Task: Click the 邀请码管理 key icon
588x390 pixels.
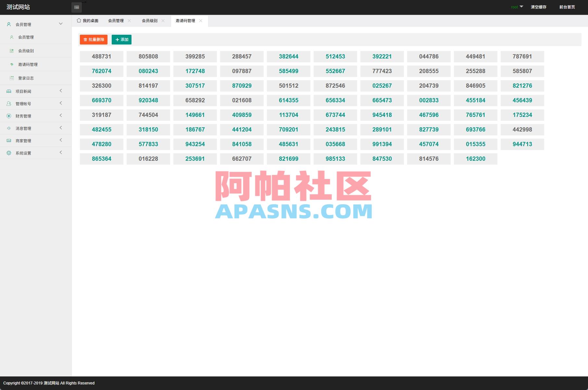Action: (x=12, y=64)
